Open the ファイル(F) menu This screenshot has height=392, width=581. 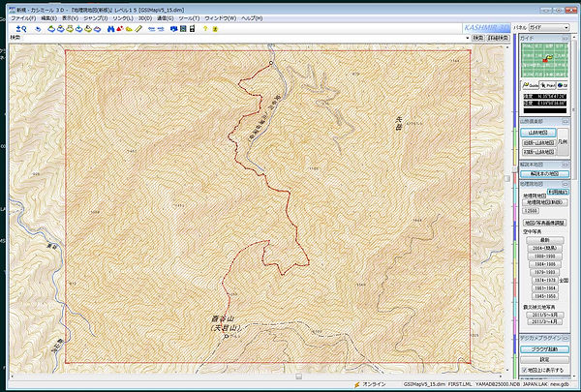click(x=23, y=18)
